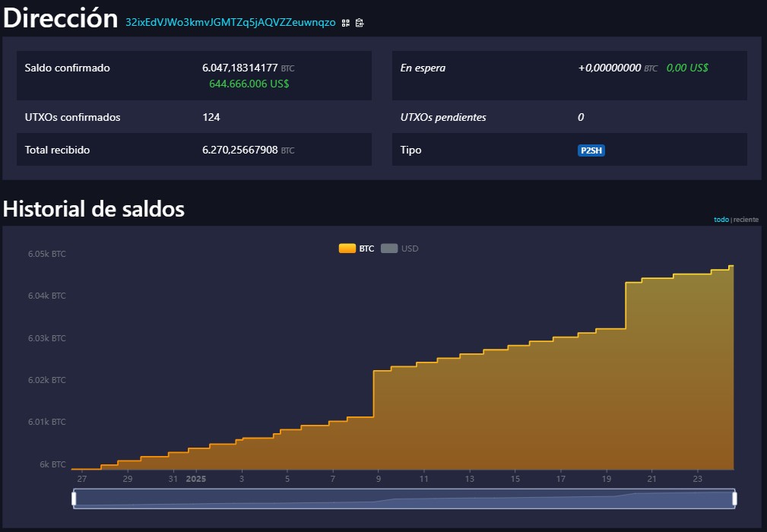The image size is (767, 532).
Task: Click the orange BTC legend swatch
Action: (x=347, y=249)
